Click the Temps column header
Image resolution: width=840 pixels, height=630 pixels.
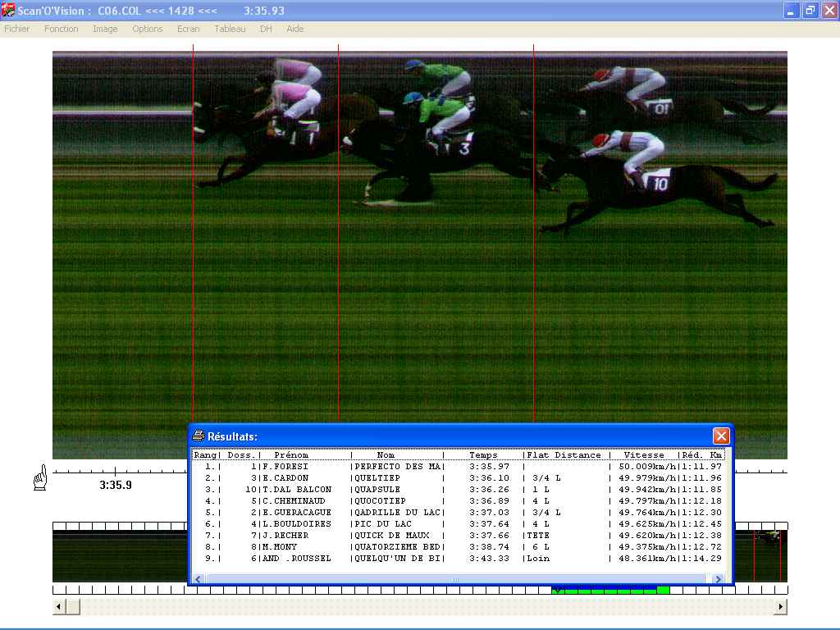point(483,454)
